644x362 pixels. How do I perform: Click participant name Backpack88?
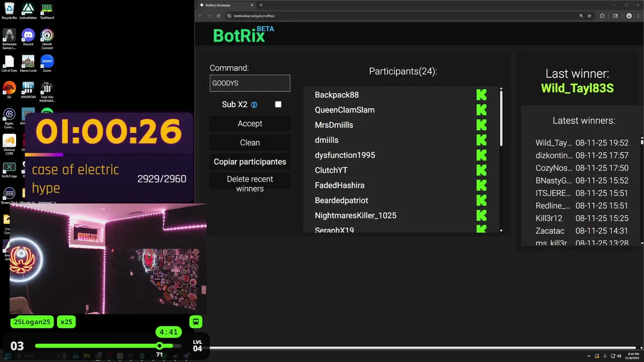click(337, 95)
